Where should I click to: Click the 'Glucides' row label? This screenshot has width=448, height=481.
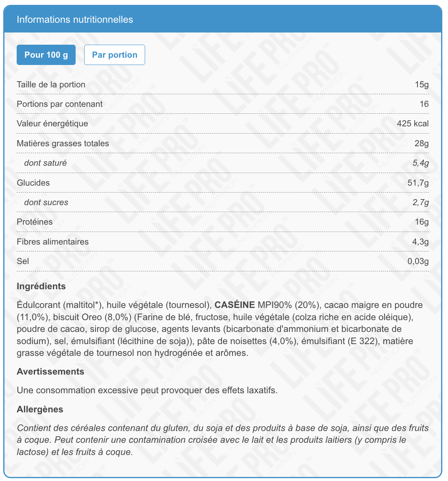click(33, 183)
